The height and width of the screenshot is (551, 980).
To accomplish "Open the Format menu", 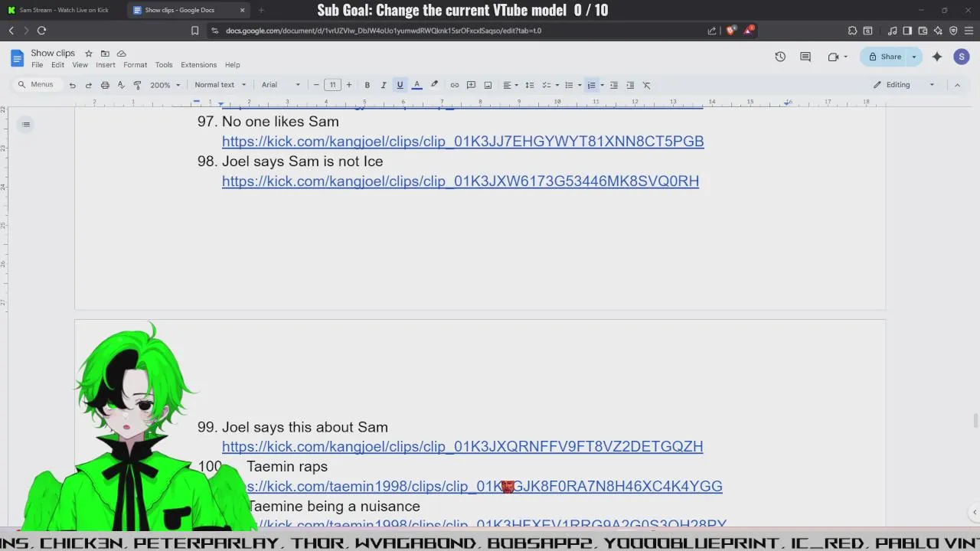I will coord(135,65).
